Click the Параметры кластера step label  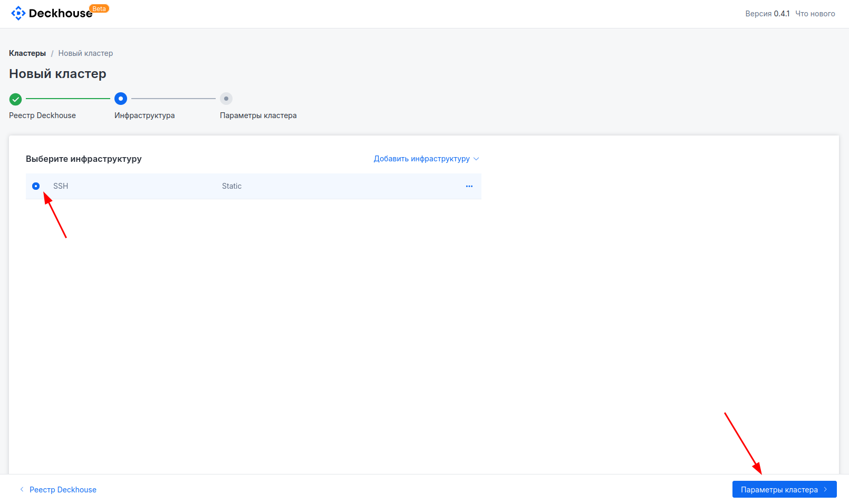(258, 115)
